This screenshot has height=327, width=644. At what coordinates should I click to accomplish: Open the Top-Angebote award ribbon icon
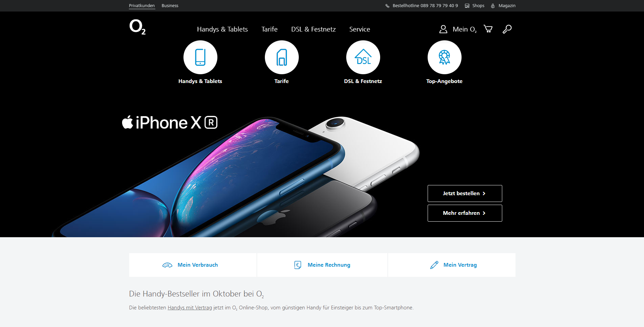click(445, 57)
